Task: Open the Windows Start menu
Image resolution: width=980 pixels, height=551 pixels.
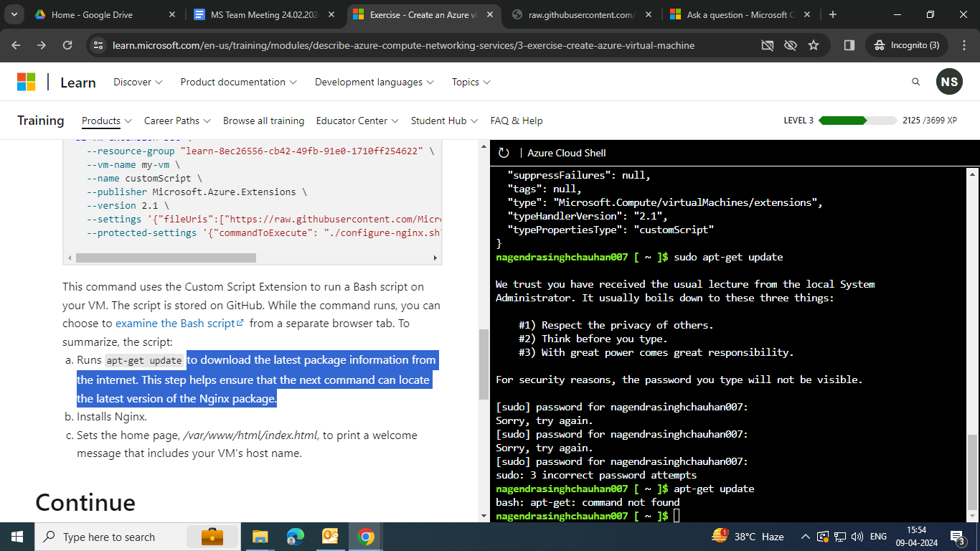Action: pyautogui.click(x=17, y=537)
